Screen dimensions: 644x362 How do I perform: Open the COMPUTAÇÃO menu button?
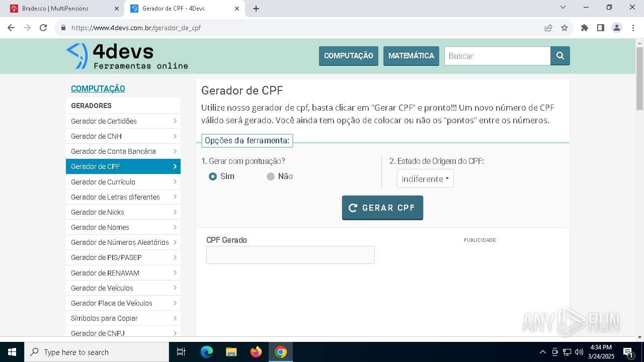349,56
